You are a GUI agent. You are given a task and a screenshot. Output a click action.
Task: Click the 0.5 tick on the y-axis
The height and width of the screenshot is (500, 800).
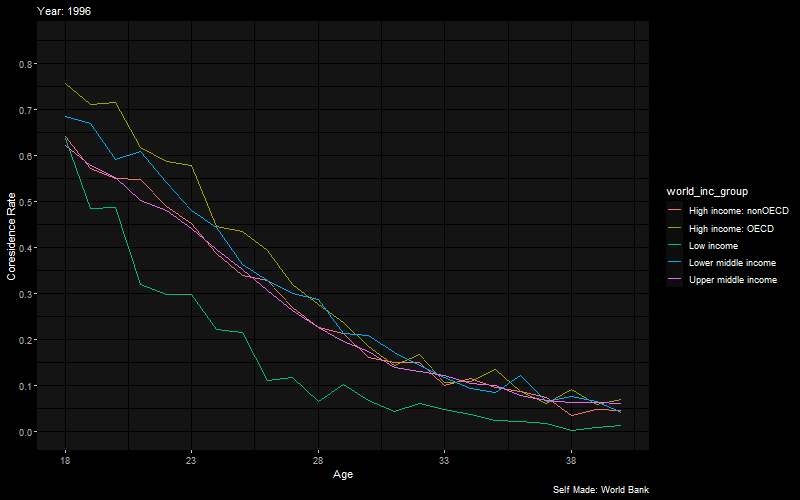[x=22, y=202]
